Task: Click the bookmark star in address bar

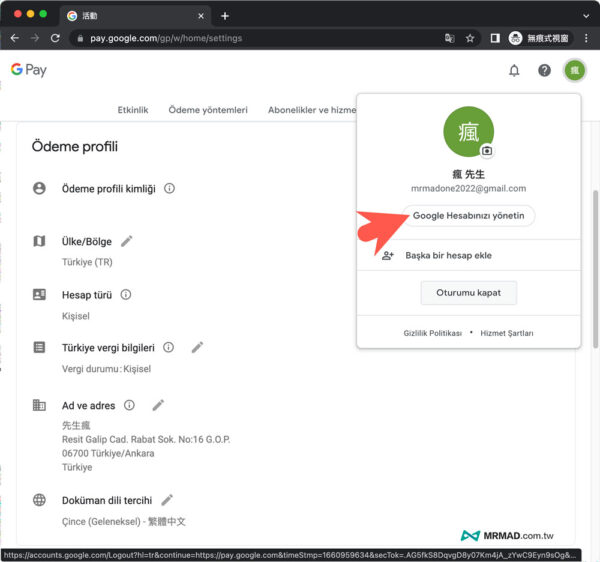Action: (469, 38)
